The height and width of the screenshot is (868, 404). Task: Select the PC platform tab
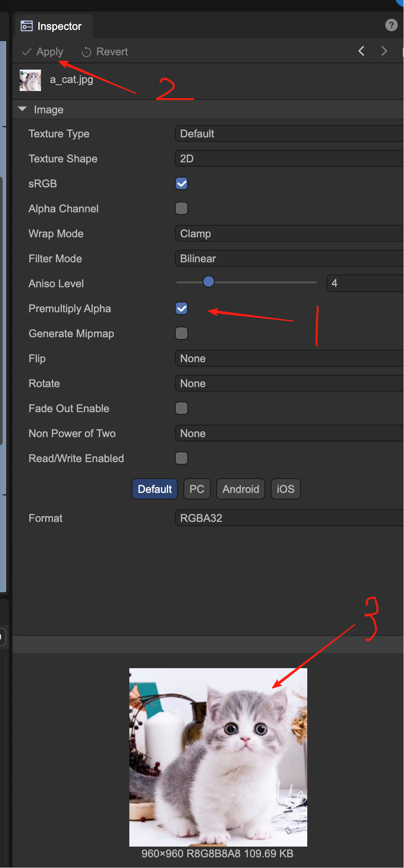pyautogui.click(x=197, y=489)
